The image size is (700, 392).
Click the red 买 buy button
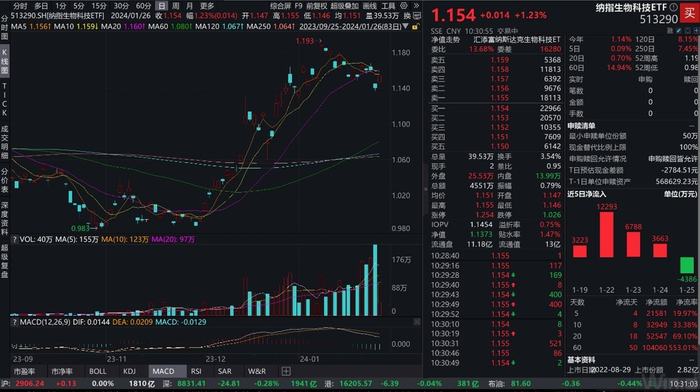[689, 13]
